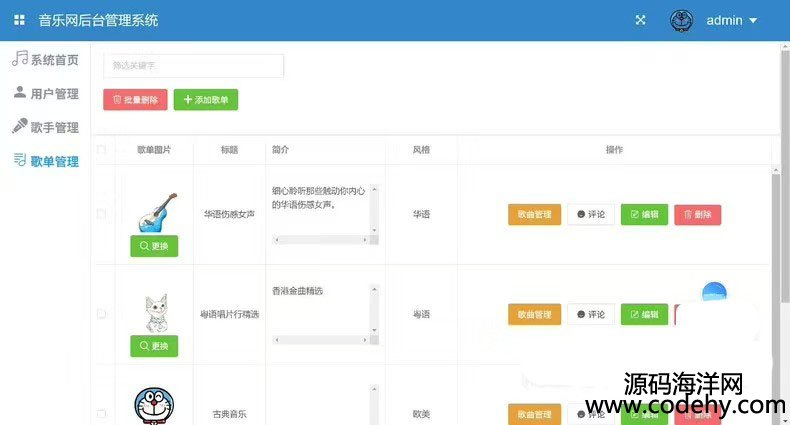Click the filter keyword search field
790x425 pixels.
click(193, 65)
